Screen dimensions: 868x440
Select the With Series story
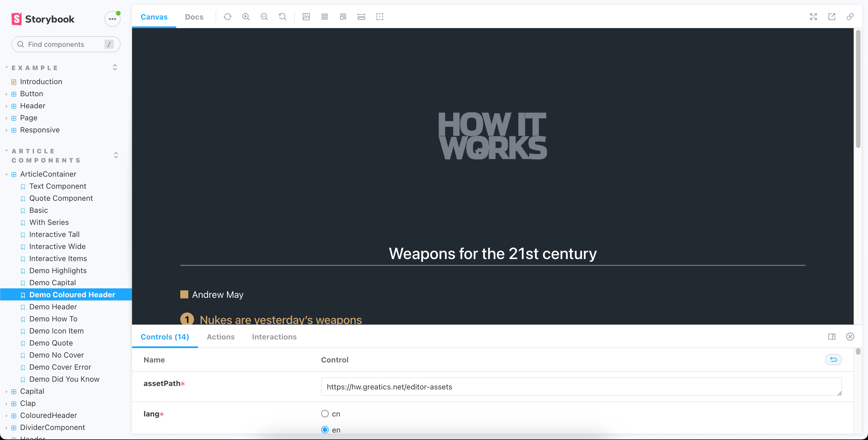[49, 223]
